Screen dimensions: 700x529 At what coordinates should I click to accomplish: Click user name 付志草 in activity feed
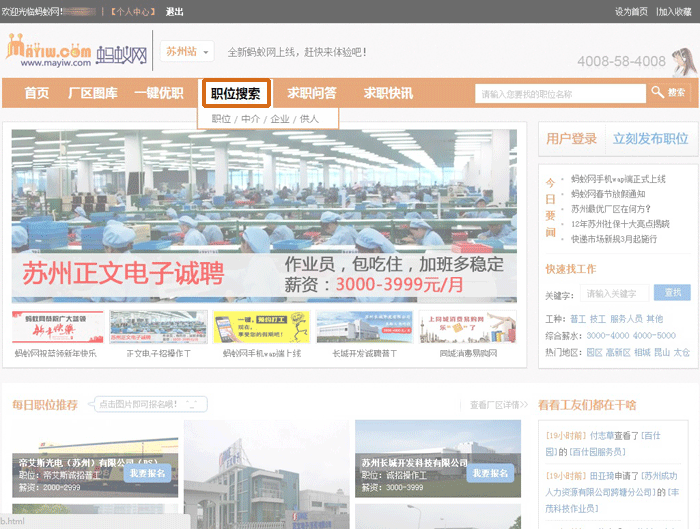click(x=602, y=435)
